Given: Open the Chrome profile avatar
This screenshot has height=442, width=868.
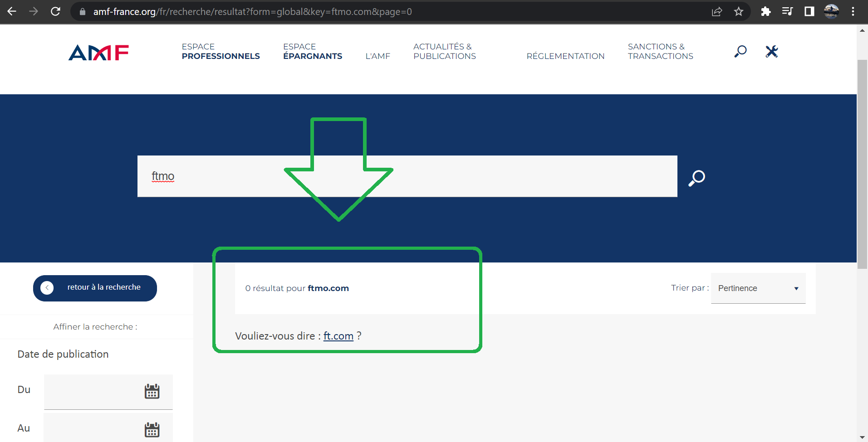Looking at the screenshot, I should click(x=831, y=11).
